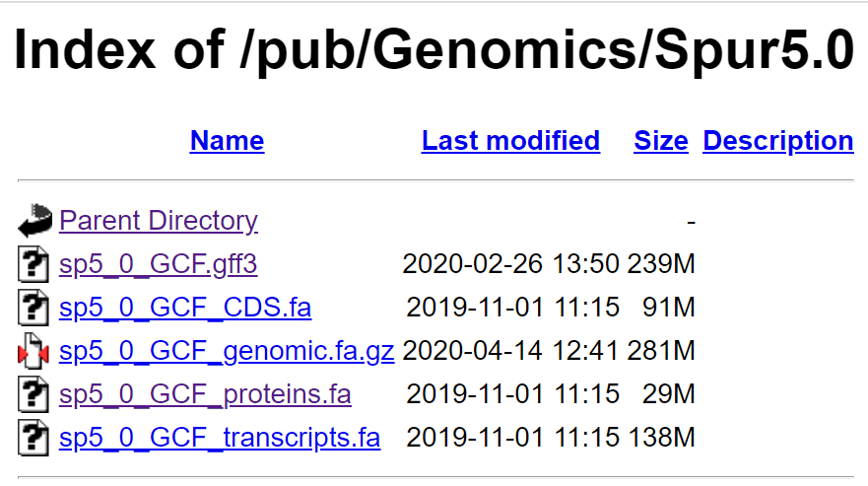The height and width of the screenshot is (486, 868).
Task: Open the Parent Directory link
Action: [x=159, y=221]
